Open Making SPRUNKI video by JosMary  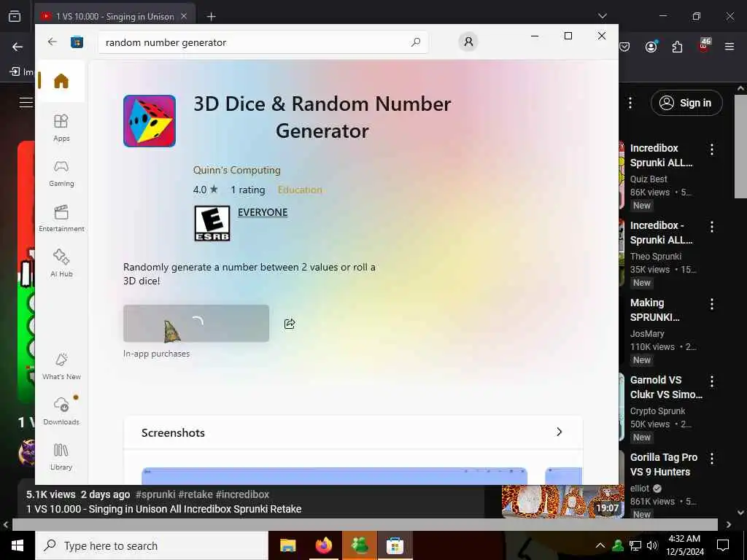(655, 310)
